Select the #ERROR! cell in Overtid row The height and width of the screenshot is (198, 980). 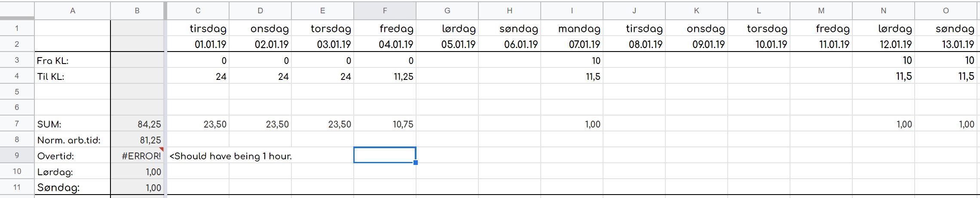click(x=137, y=155)
